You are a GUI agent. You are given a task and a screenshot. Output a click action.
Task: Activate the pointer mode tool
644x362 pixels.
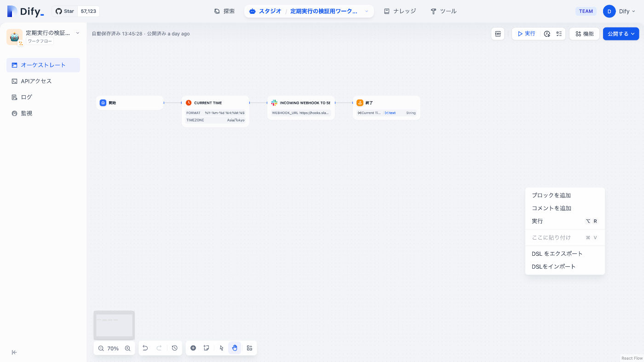pos(221,348)
